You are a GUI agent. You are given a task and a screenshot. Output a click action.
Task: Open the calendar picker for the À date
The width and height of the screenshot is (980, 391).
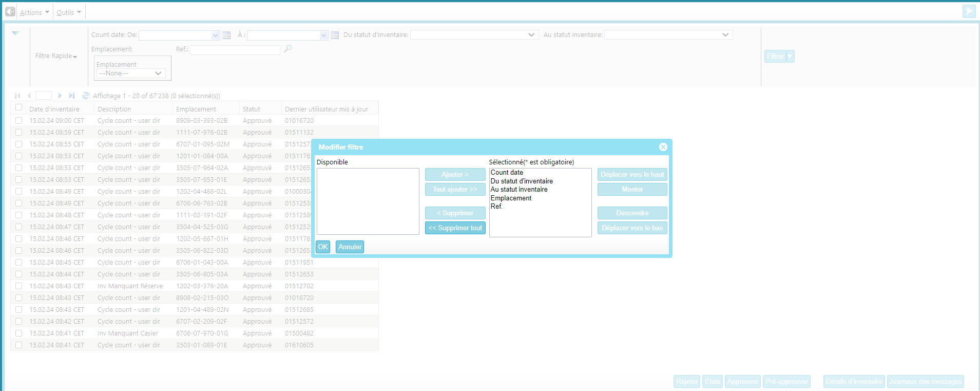click(335, 35)
